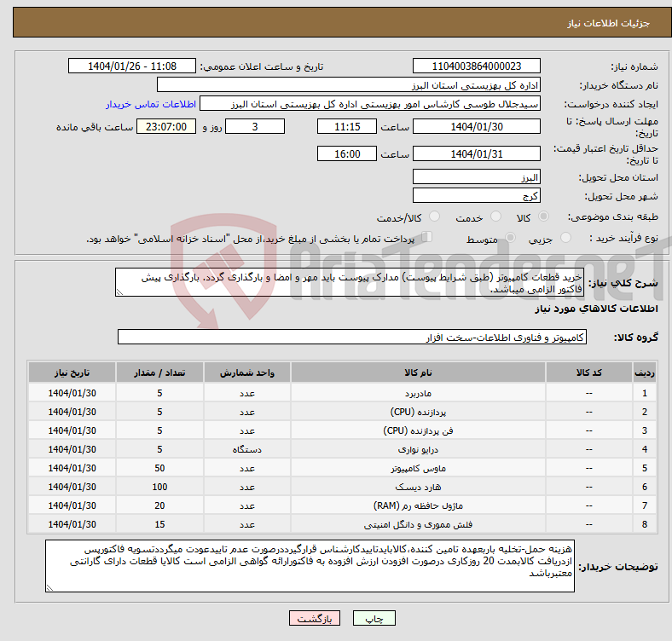This screenshot has height=641, width=672.
Task: Click the delivery city field کرج
Action: click(x=476, y=196)
